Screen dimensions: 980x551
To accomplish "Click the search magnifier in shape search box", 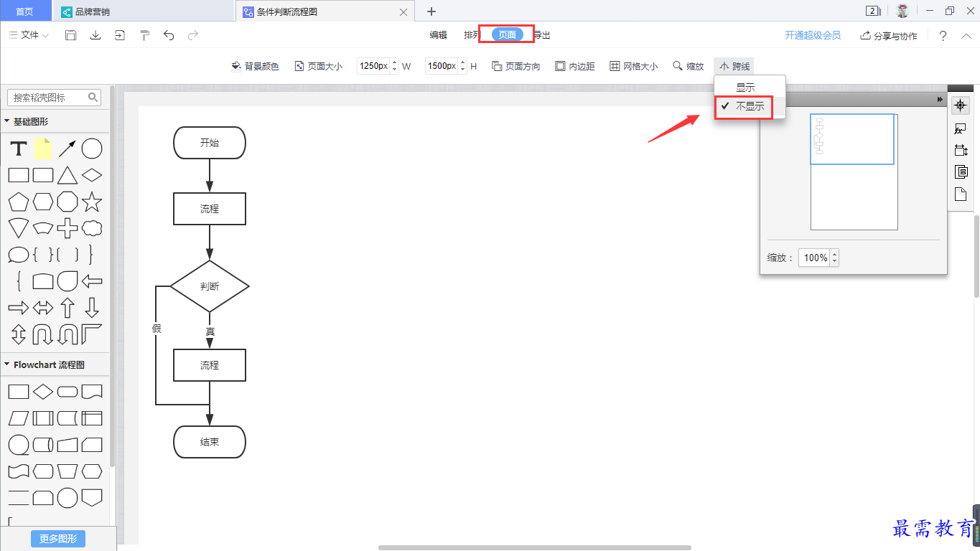I will tap(93, 97).
